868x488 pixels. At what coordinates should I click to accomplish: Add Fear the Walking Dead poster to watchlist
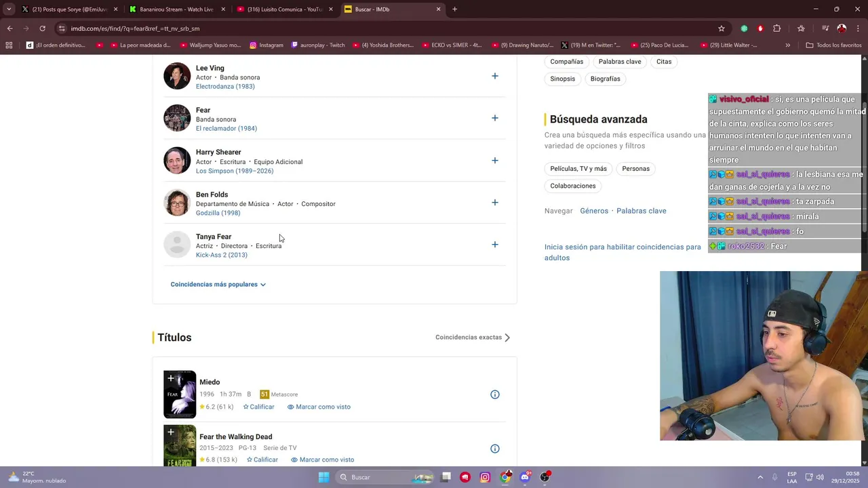[x=171, y=432]
